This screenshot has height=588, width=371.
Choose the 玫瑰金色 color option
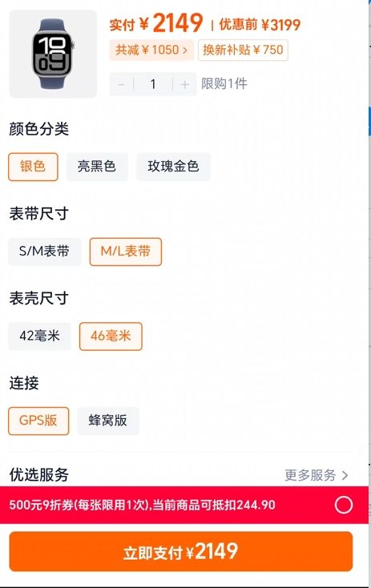pyautogui.click(x=173, y=167)
